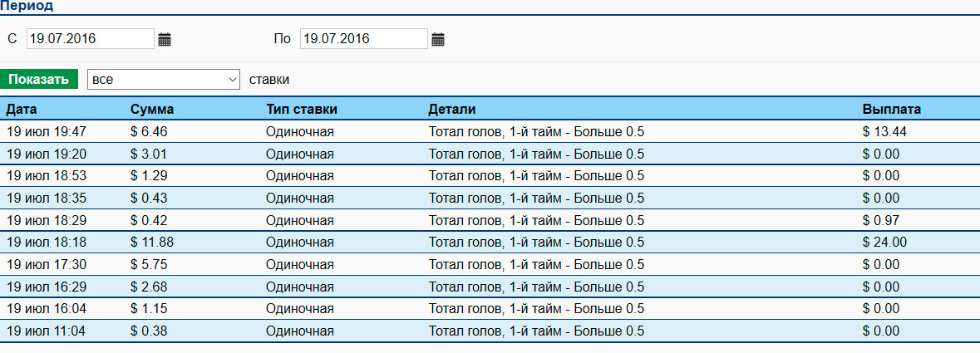The image size is (980, 353).
Task: Open the start date calendar picker
Action: (165, 39)
